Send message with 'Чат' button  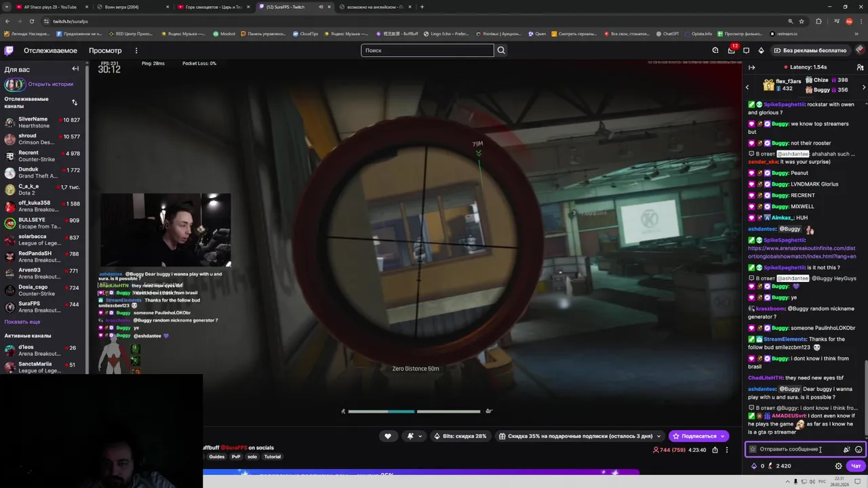tap(856, 466)
